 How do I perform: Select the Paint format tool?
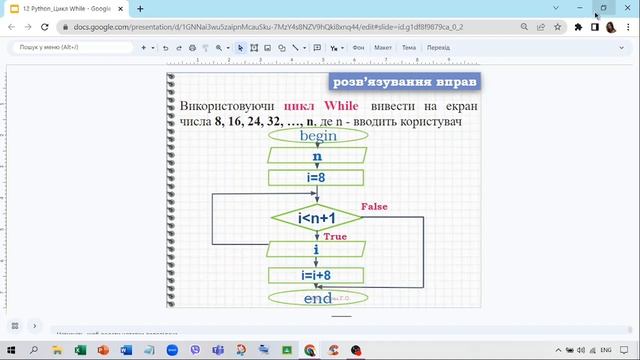click(x=206, y=48)
